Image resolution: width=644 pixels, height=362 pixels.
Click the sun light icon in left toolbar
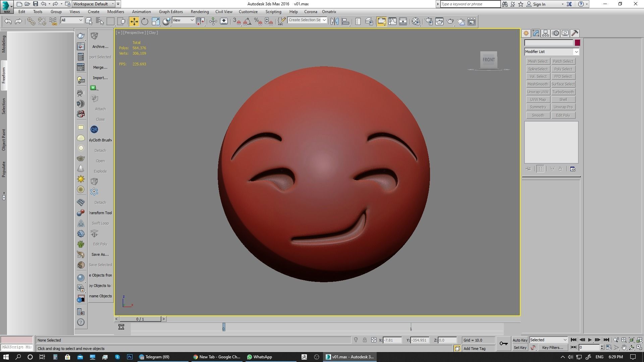coord(81,179)
